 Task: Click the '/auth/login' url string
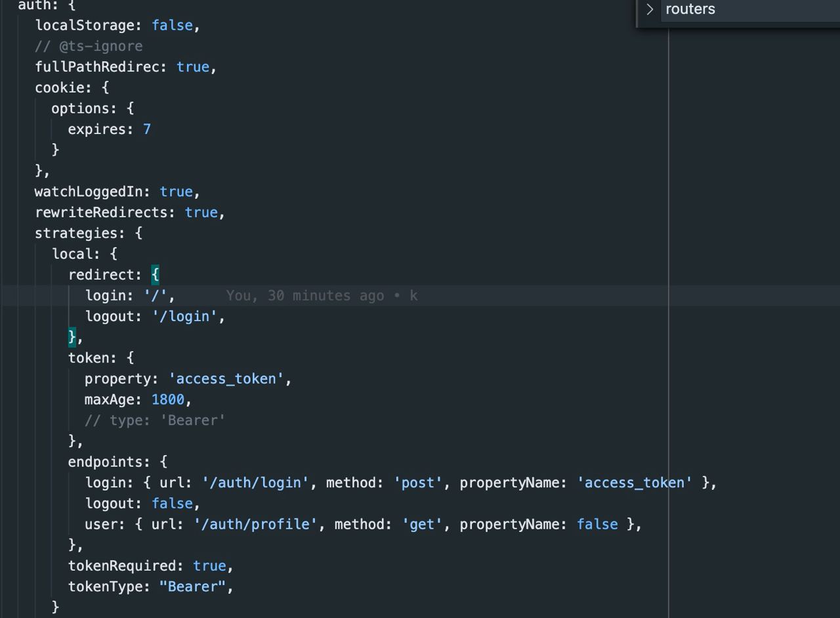point(255,483)
